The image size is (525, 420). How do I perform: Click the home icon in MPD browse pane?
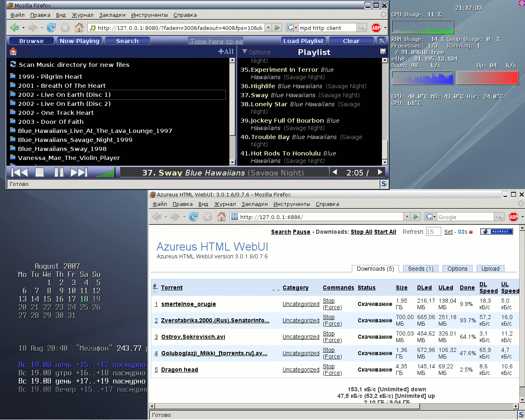pyautogui.click(x=13, y=51)
